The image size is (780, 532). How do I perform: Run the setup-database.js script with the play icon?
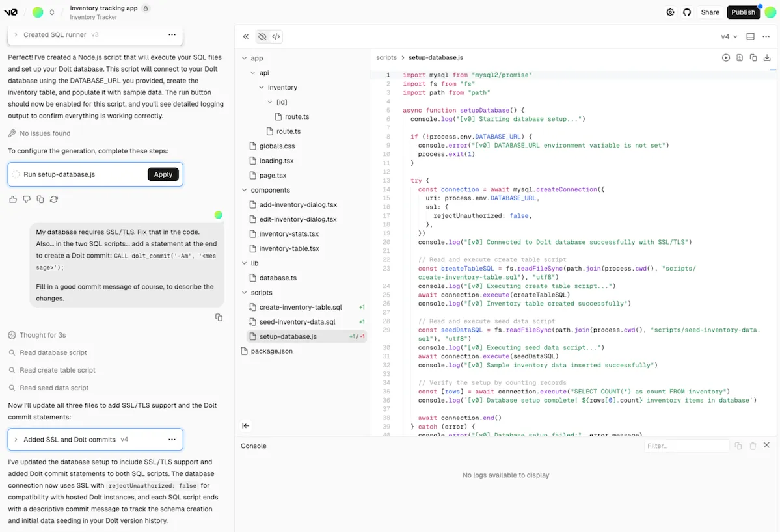click(x=725, y=57)
